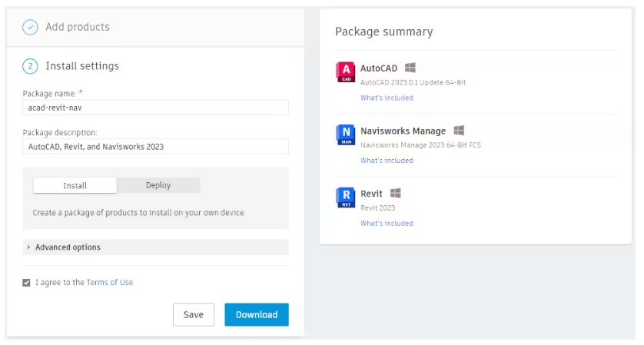644x345 pixels.
Task: Select the Install tab
Action: [75, 186]
